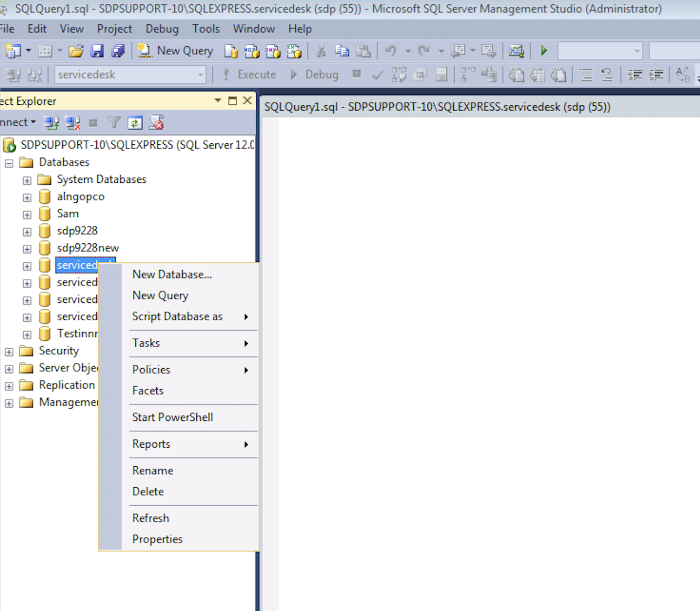Click the Save disk icon
700x611 pixels.
click(97, 51)
